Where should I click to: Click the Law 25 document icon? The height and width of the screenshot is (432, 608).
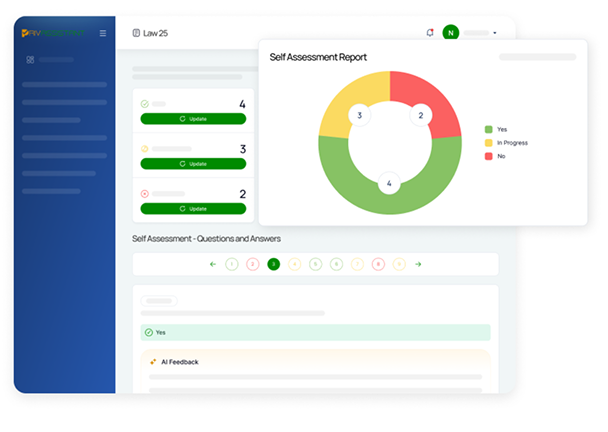(136, 33)
